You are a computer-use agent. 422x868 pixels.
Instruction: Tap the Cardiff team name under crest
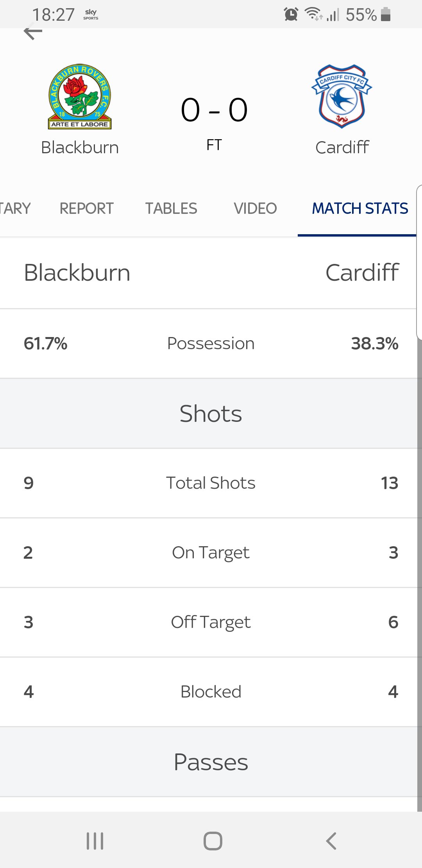pos(342,147)
